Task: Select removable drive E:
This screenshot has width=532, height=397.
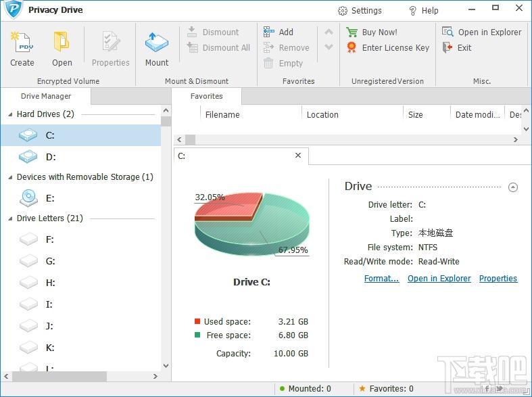Action: (80, 198)
